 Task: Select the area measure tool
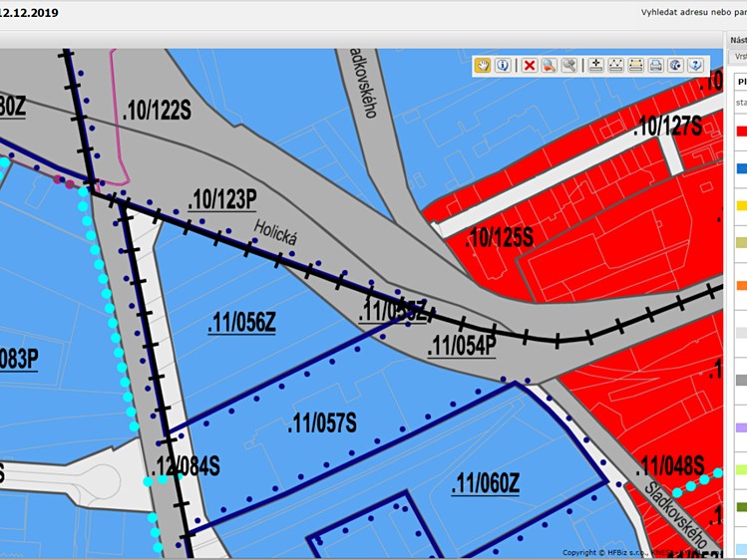pos(636,65)
